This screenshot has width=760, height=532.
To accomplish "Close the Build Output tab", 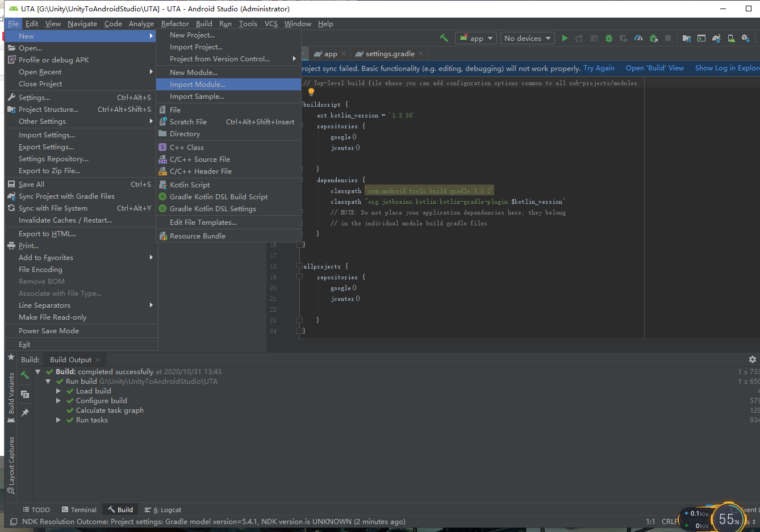I will click(x=98, y=360).
